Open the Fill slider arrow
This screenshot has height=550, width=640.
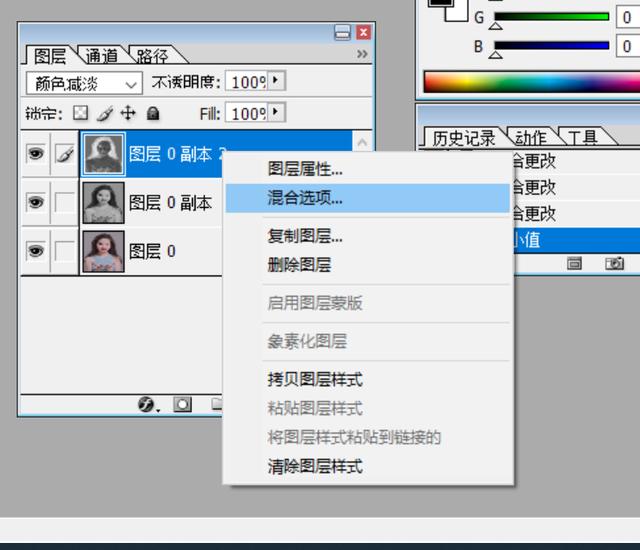pos(276,112)
